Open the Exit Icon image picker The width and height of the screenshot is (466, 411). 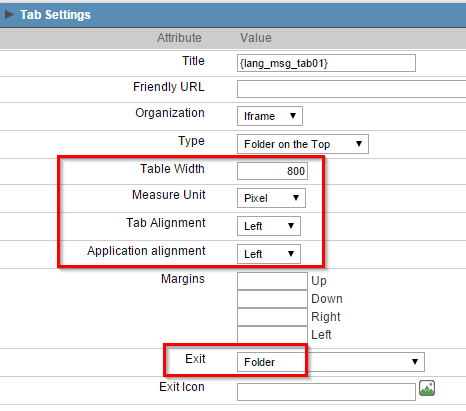(427, 388)
